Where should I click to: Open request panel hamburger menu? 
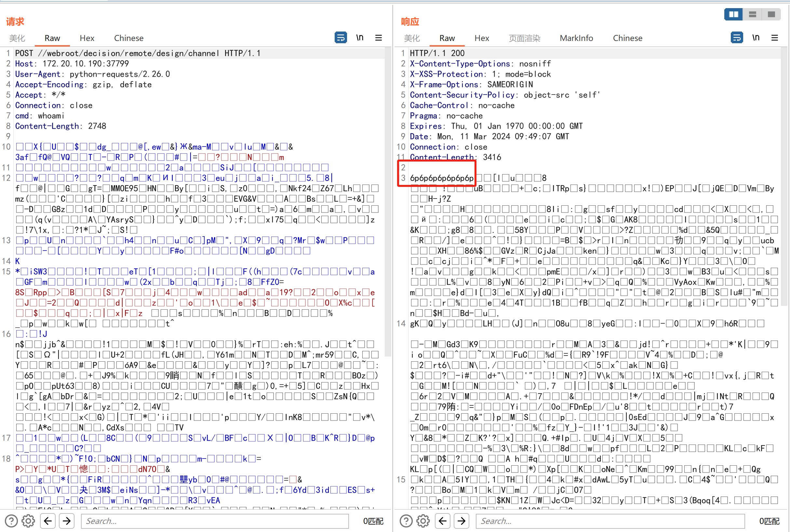tap(379, 38)
